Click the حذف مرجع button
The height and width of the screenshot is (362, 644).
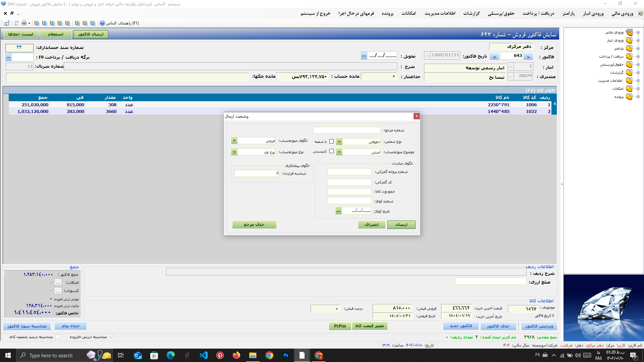click(254, 225)
